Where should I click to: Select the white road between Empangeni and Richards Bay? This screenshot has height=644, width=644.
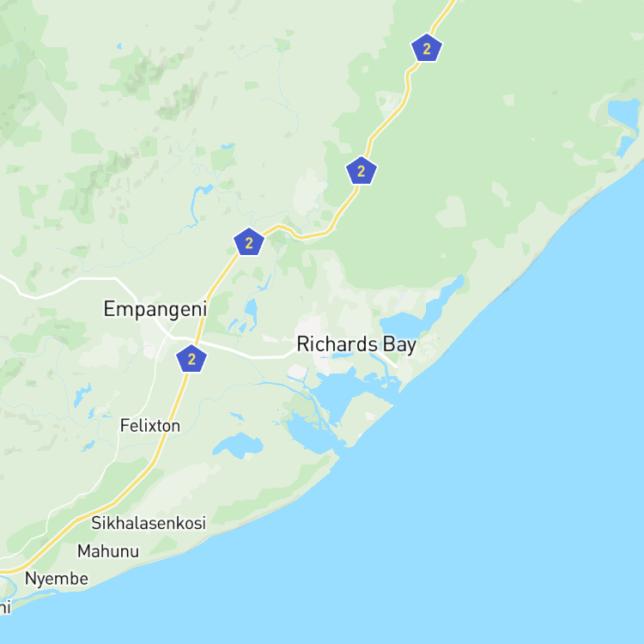pos(246,353)
